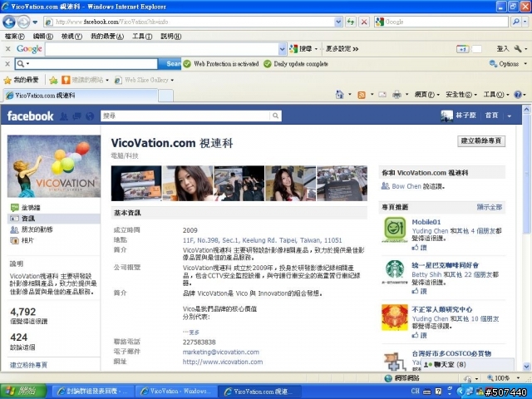The width and height of the screenshot is (532, 399).
Task: Click the 建立粉絲專頁 button
Action: [481, 140]
